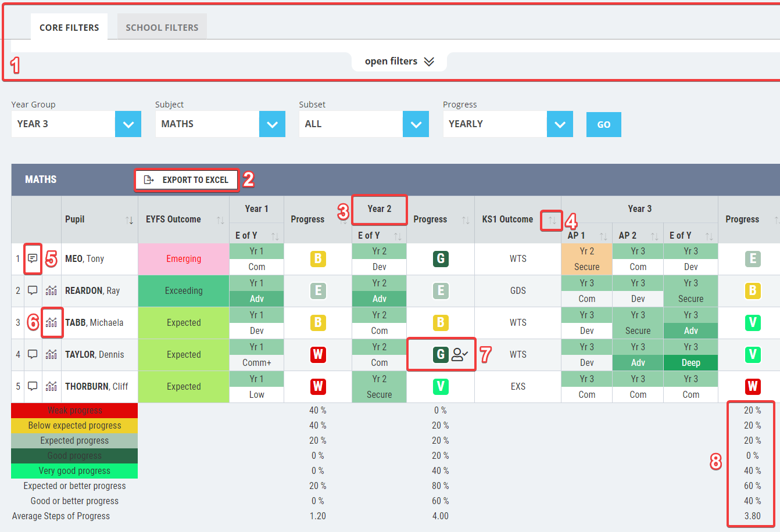
Task: Select the CORE FILTERS tab
Action: pyautogui.click(x=69, y=27)
